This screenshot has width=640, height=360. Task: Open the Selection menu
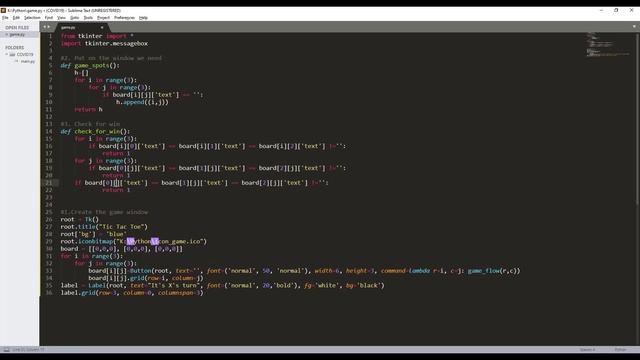coord(32,18)
